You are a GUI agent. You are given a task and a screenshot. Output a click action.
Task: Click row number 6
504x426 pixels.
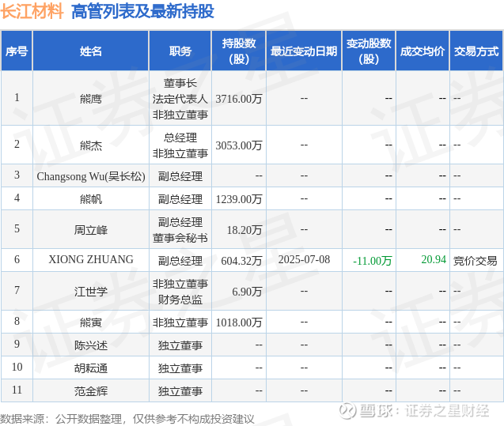coord(17,259)
